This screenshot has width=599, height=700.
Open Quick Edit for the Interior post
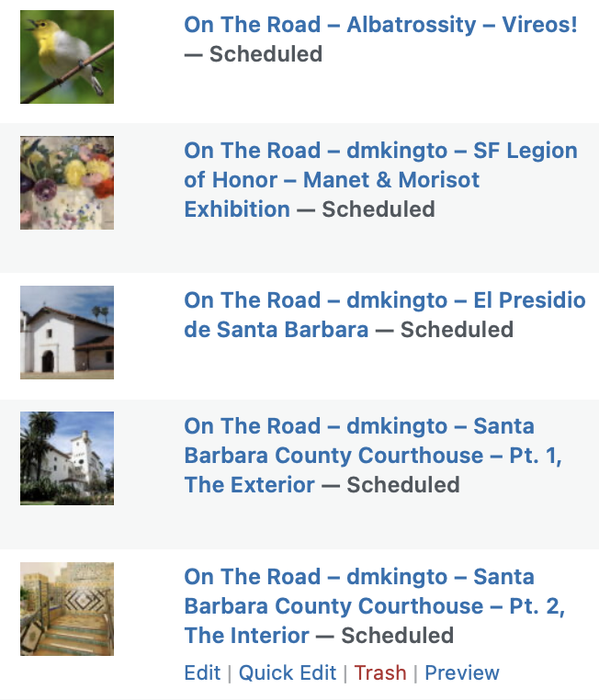(288, 672)
